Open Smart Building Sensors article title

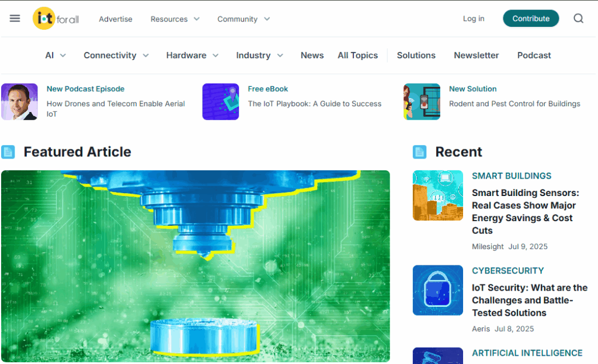point(526,212)
